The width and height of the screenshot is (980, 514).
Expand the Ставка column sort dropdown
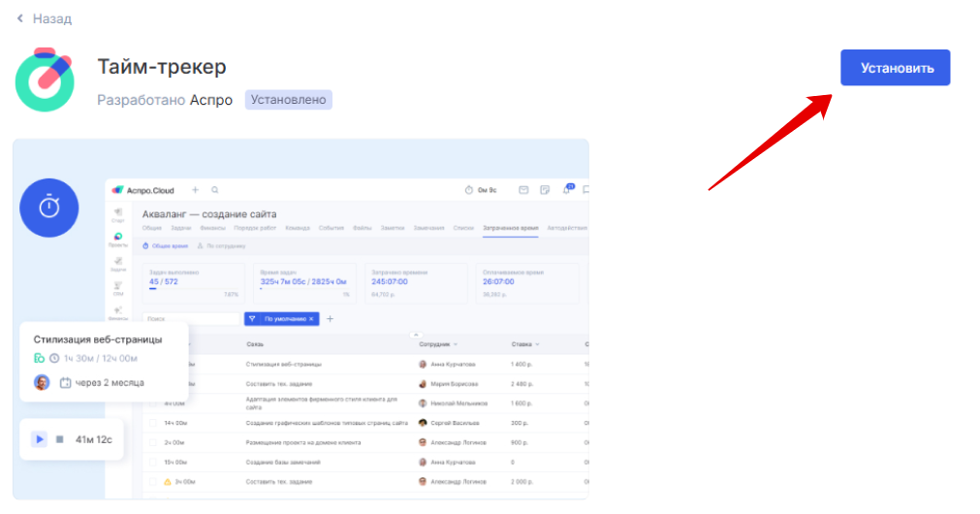(x=537, y=344)
